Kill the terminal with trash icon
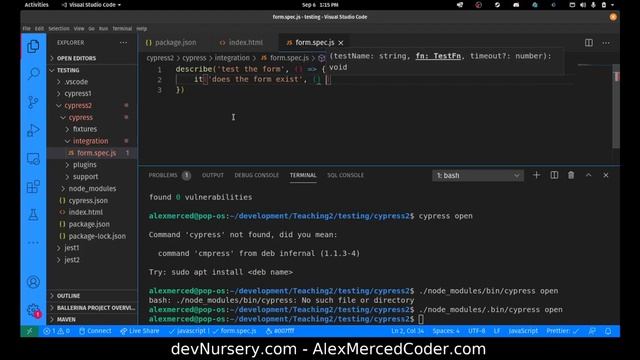This screenshot has width=640, height=360. pyautogui.click(x=571, y=175)
